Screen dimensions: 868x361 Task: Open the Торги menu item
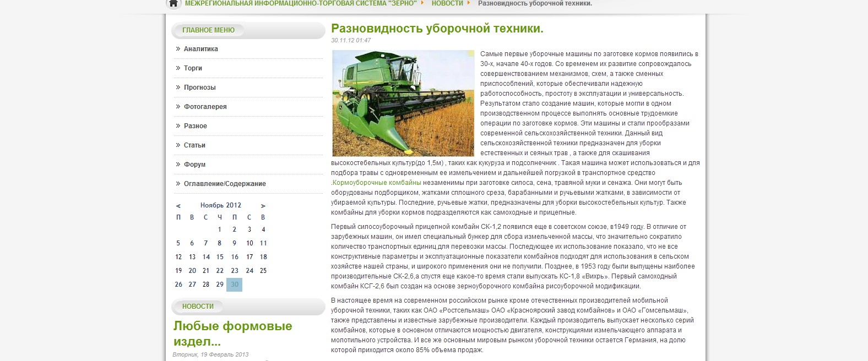pyautogui.click(x=193, y=68)
